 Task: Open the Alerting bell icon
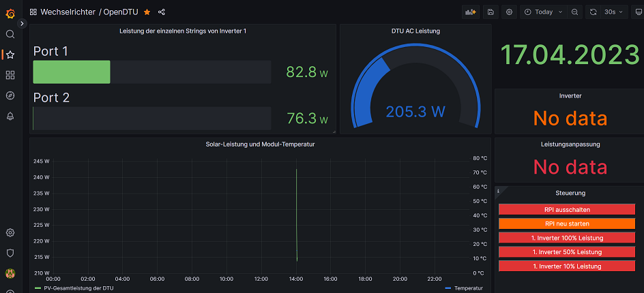pos(10,117)
